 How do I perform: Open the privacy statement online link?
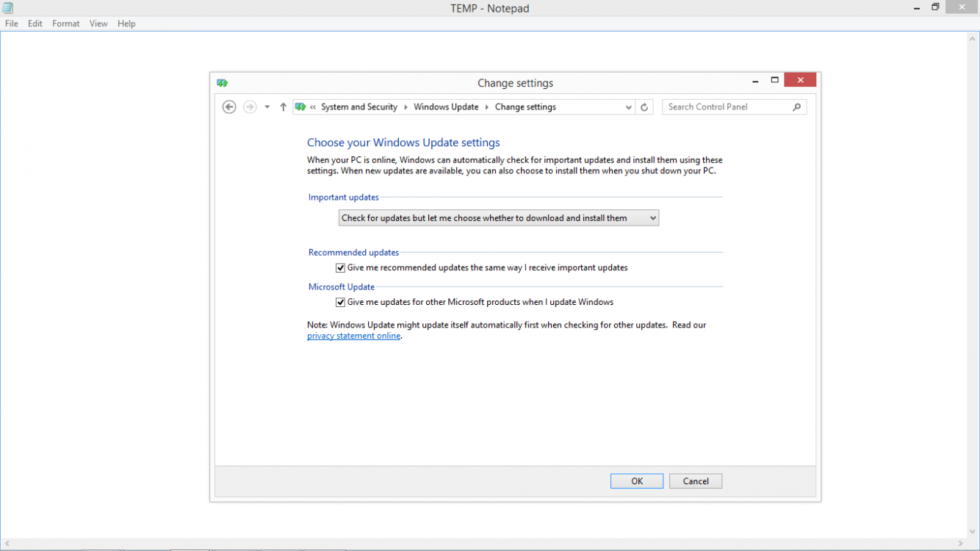353,336
